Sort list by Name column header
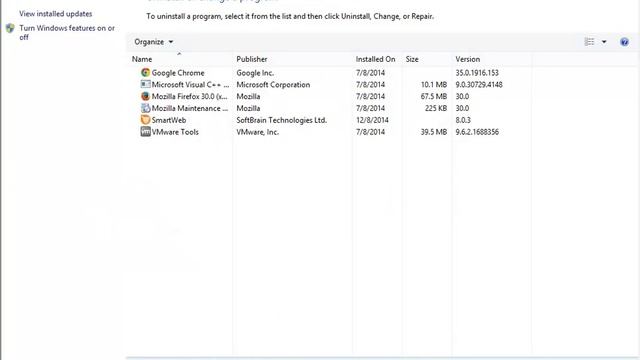The width and height of the screenshot is (640, 360). point(142,59)
